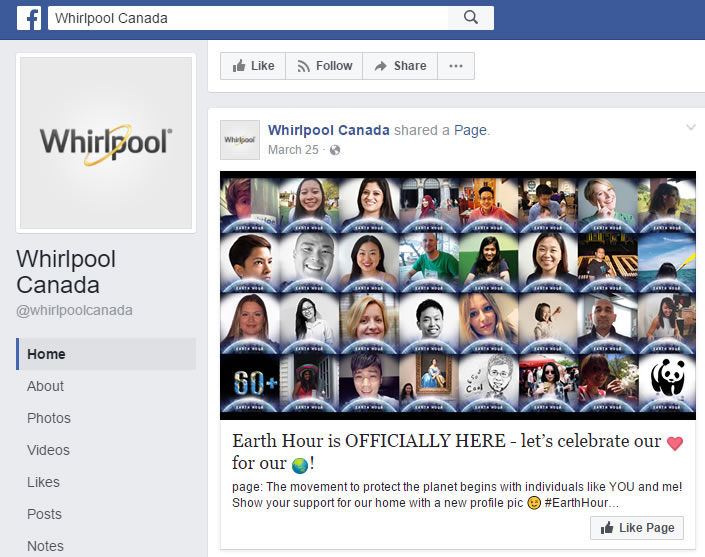Click the public globe privacy icon

335,150
